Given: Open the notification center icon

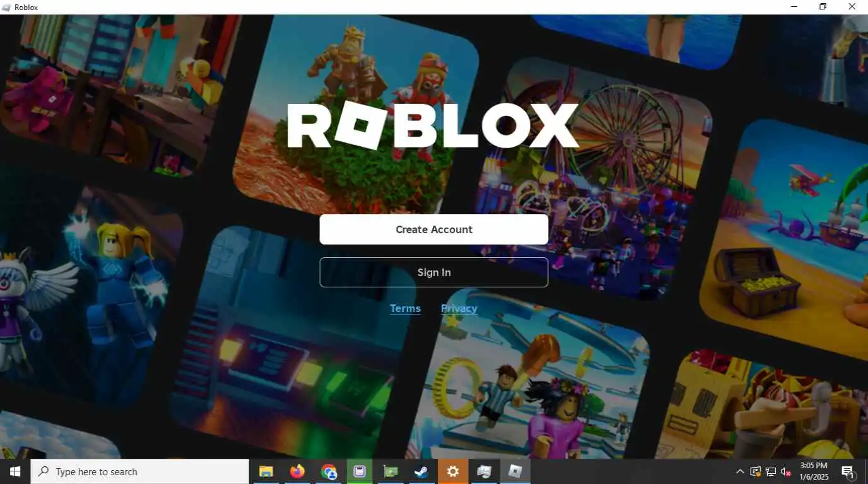Looking at the screenshot, I should [848, 471].
